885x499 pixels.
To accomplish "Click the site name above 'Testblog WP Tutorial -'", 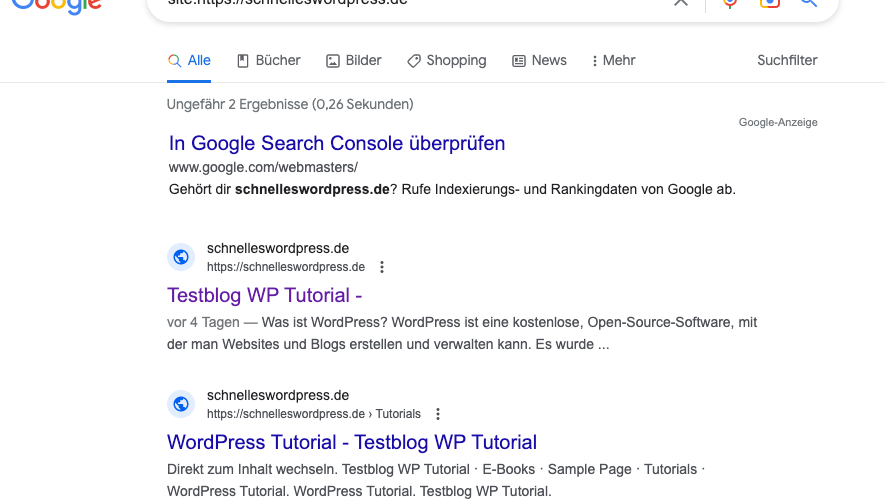I will [x=278, y=248].
